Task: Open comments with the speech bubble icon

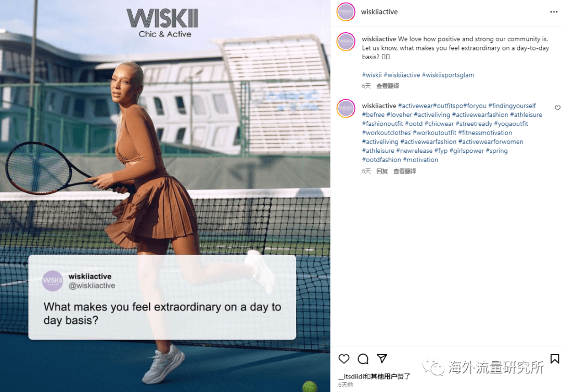Action: (363, 359)
